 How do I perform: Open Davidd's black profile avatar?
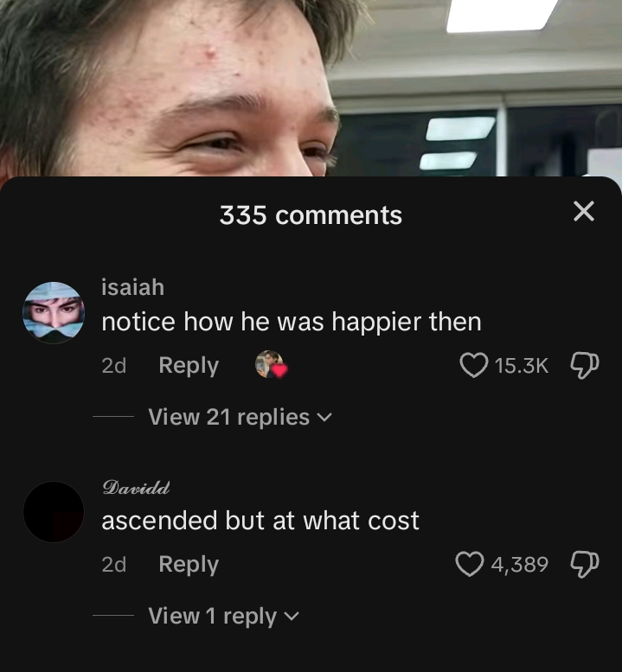pyautogui.click(x=54, y=512)
